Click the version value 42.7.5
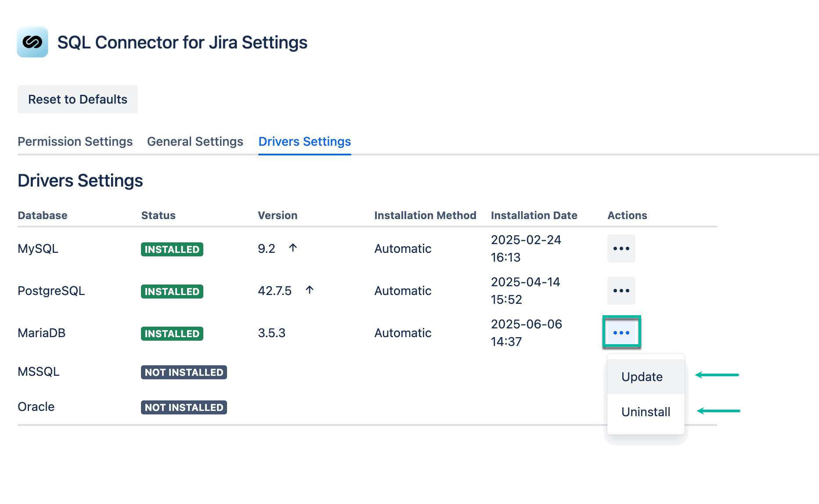 pyautogui.click(x=275, y=291)
